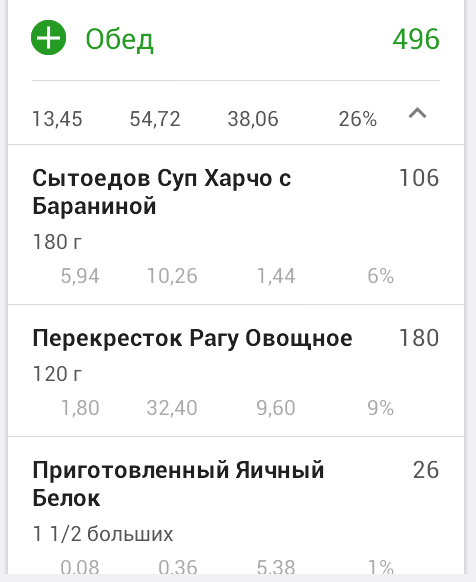Click the 38,06 summary macro value

(253, 119)
